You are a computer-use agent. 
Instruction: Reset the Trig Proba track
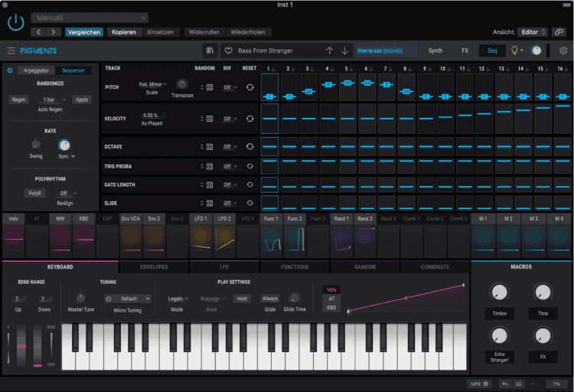tap(249, 166)
